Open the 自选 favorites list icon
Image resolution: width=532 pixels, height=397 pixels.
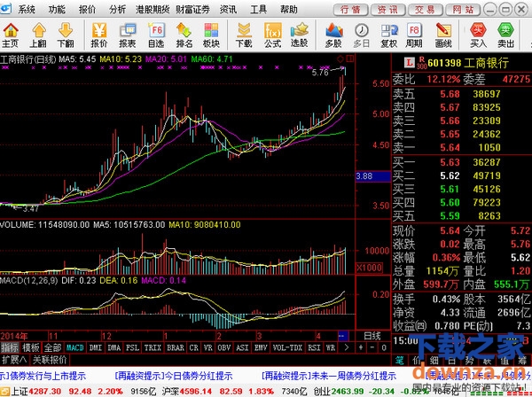pyautogui.click(x=156, y=35)
